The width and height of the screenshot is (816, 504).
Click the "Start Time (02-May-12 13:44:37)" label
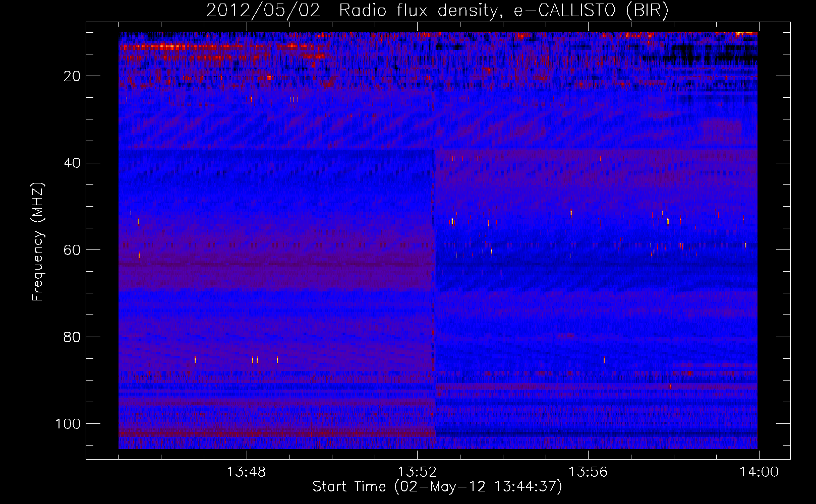pyautogui.click(x=437, y=487)
